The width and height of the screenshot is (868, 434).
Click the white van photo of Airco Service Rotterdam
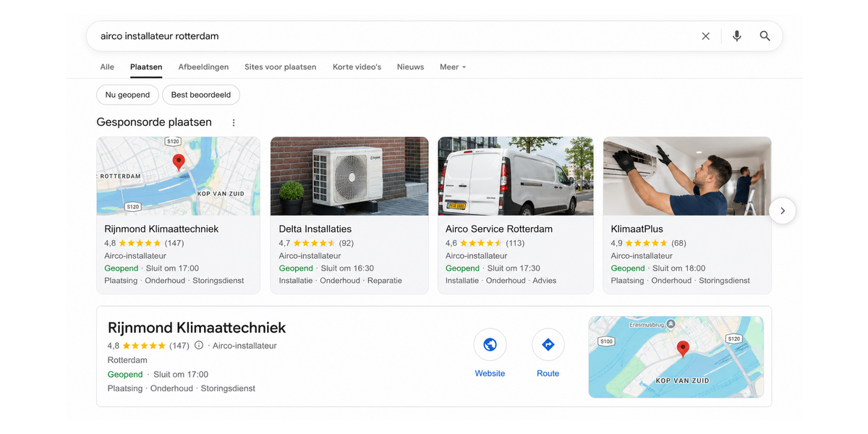click(x=516, y=176)
